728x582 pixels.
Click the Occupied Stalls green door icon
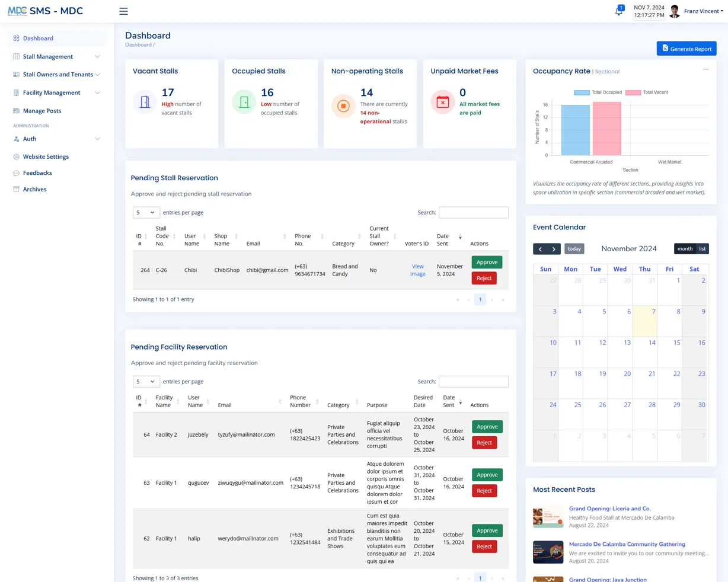point(244,102)
